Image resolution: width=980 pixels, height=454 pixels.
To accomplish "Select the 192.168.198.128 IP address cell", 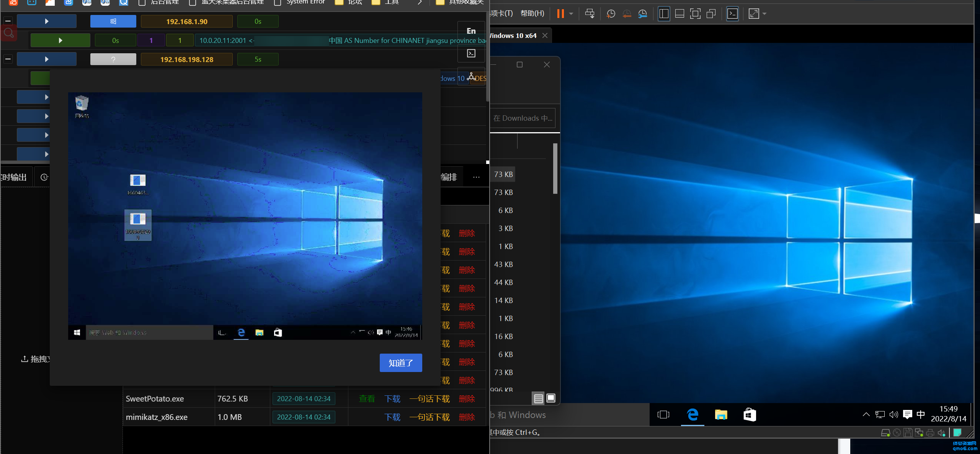I will [x=187, y=59].
